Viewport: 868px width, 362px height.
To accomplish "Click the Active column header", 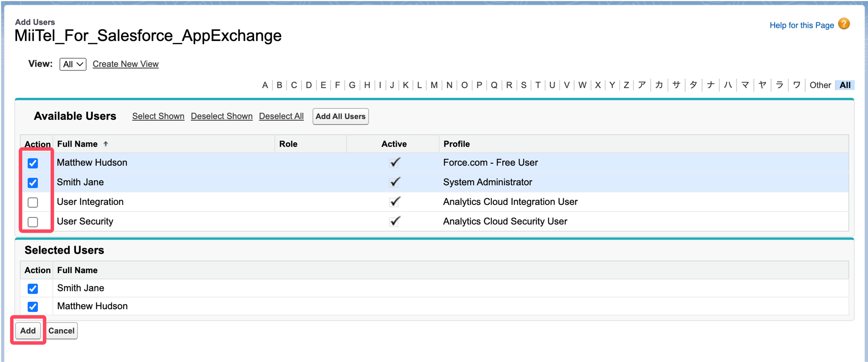I will click(393, 144).
